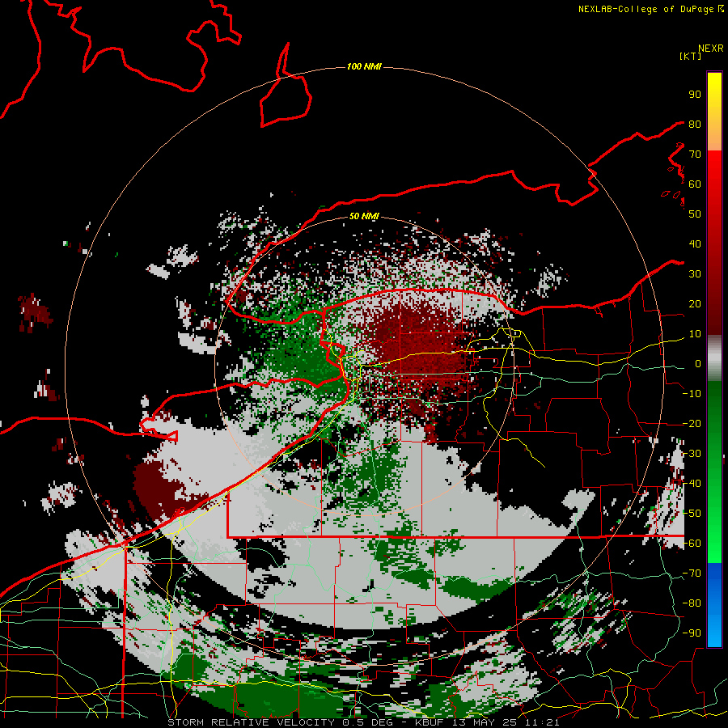Pick the gray zero-velocity color bar segment
728x728 pixels.
point(714,358)
